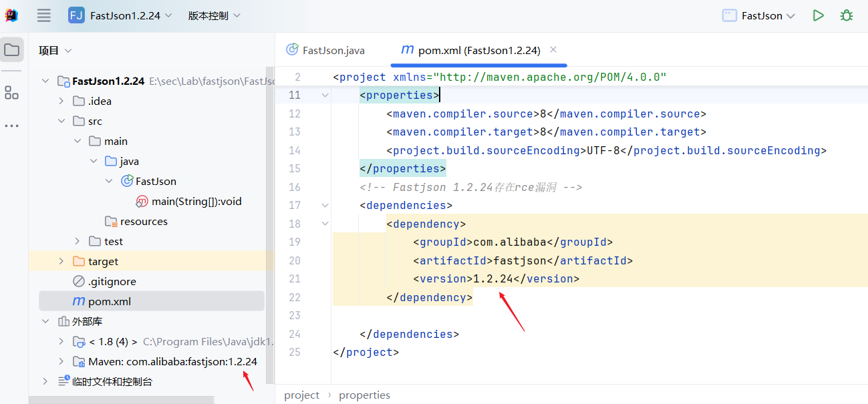This screenshot has height=404, width=868.
Task: Select the pom.xml (FastJson1.2.24) tab
Action: 479,50
